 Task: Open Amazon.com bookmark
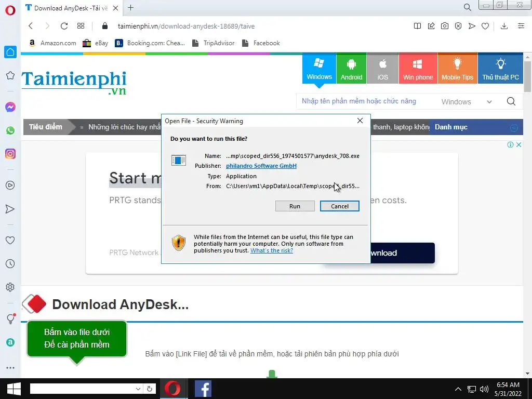tap(52, 43)
